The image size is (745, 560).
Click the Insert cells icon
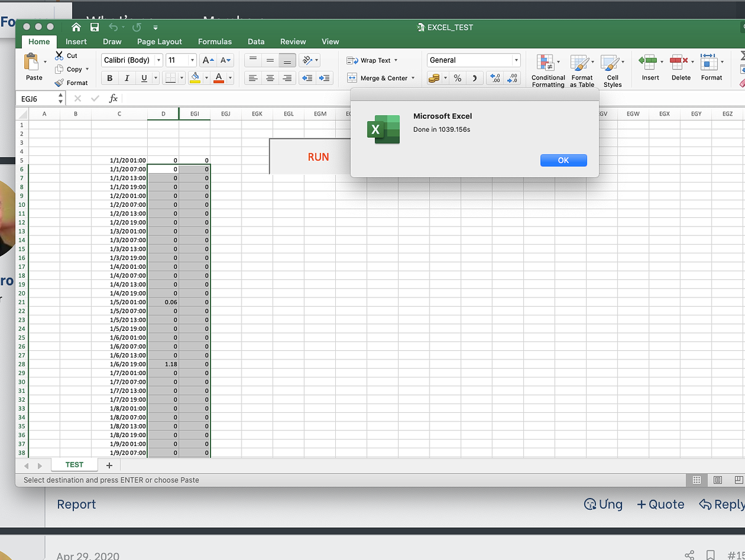(648, 61)
